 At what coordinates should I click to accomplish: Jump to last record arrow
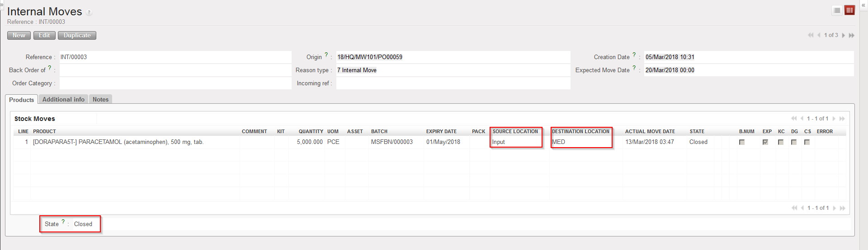coord(852,35)
